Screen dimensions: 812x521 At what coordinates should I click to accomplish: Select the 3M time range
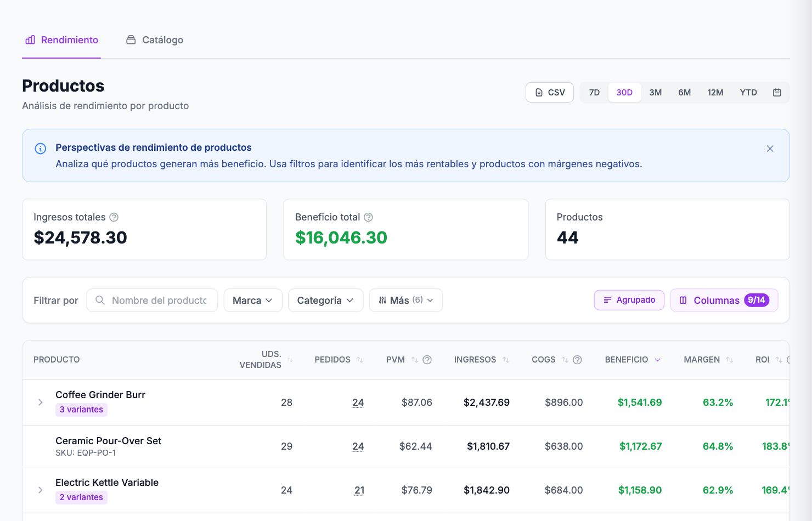pos(655,92)
